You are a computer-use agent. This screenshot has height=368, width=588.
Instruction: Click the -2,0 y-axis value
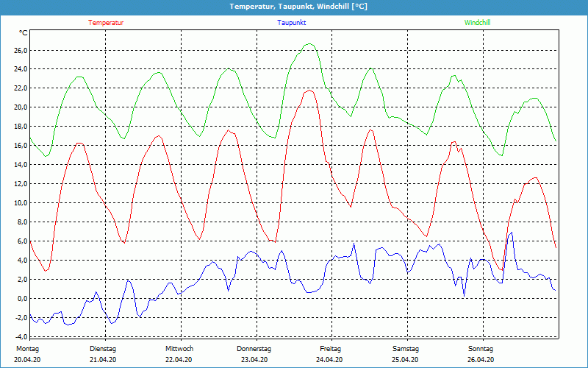pos(21,318)
